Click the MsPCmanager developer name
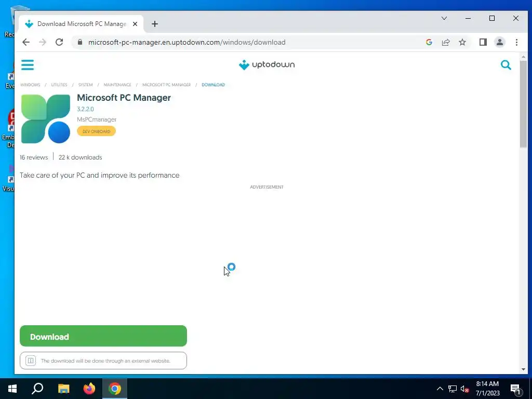This screenshot has height=399, width=532. (x=97, y=119)
